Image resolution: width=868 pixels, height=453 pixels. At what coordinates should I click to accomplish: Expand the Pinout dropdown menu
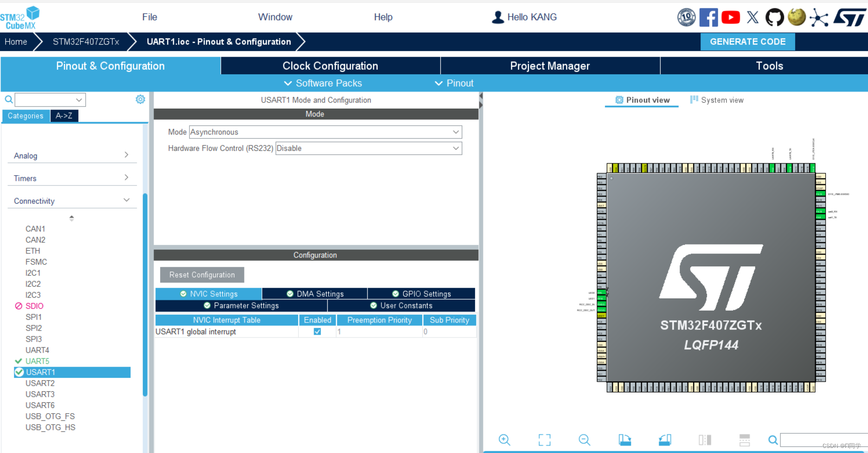pyautogui.click(x=454, y=83)
